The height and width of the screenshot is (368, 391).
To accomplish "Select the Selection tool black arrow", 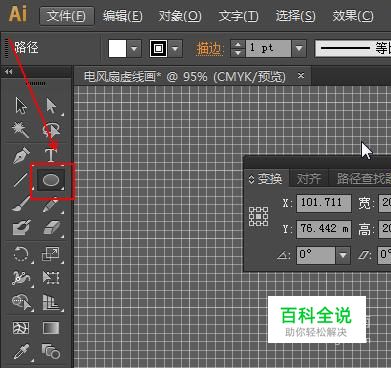I will click(x=21, y=106).
